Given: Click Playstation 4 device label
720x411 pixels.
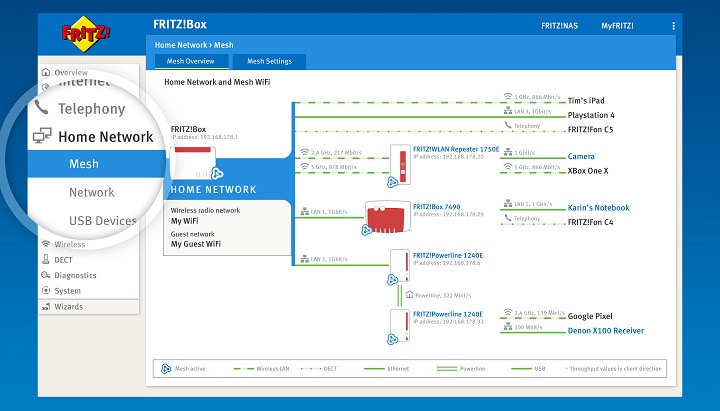Looking at the screenshot, I should [591, 115].
